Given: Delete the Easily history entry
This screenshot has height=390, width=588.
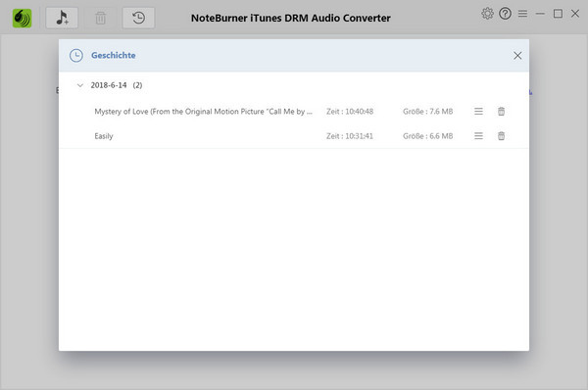Looking at the screenshot, I should [x=501, y=136].
